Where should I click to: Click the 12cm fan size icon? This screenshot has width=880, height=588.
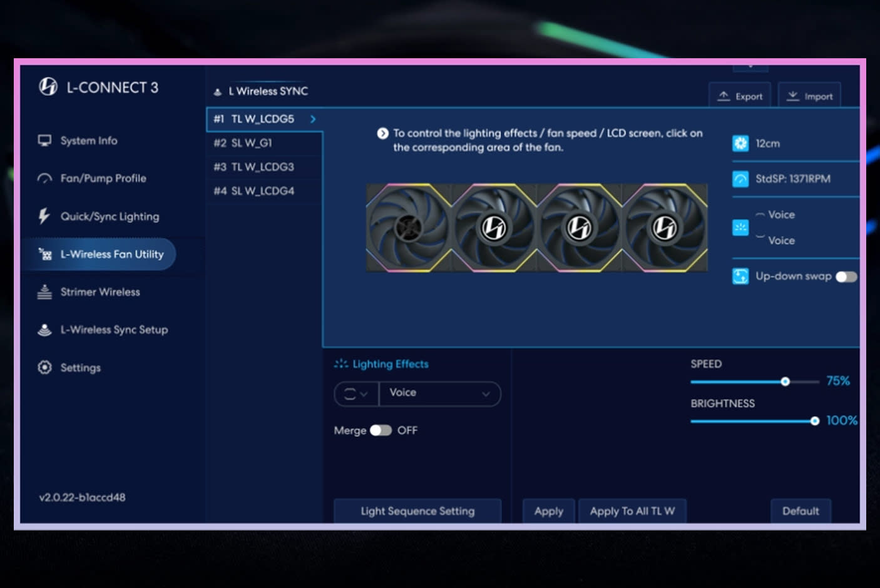click(740, 143)
